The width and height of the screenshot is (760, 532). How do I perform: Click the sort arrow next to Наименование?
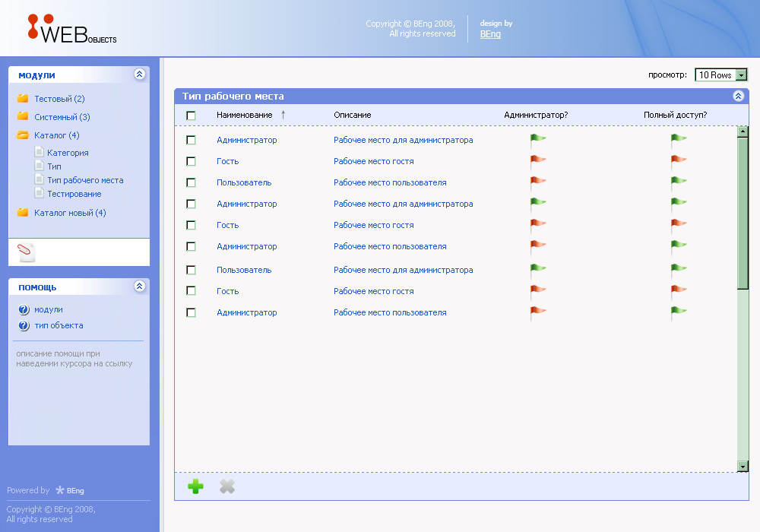click(x=283, y=115)
